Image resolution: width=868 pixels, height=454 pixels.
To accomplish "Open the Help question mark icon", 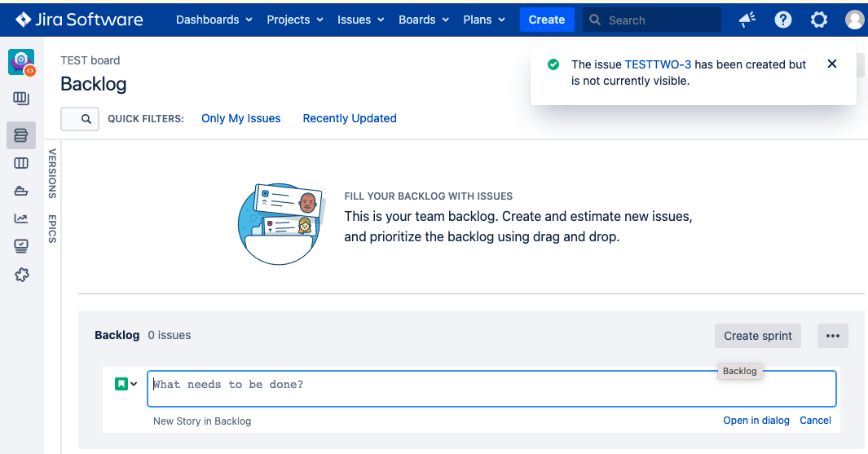I will coord(783,20).
